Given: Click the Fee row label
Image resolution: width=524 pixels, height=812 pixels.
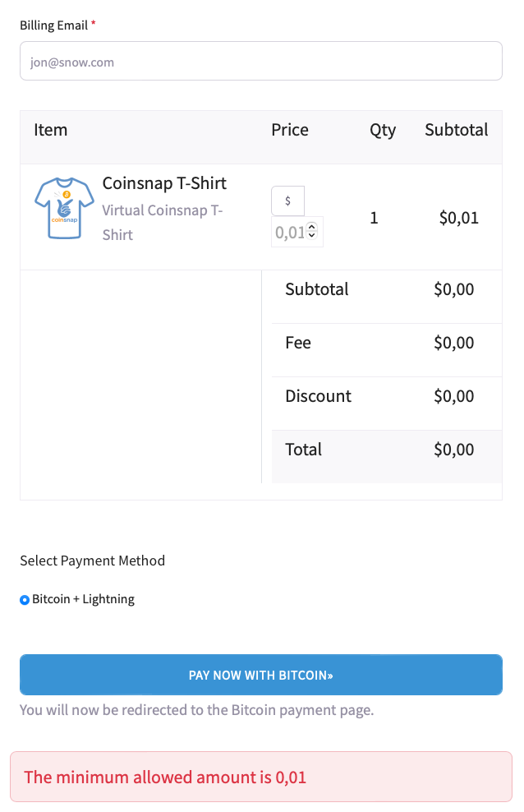Looking at the screenshot, I should [x=298, y=343].
